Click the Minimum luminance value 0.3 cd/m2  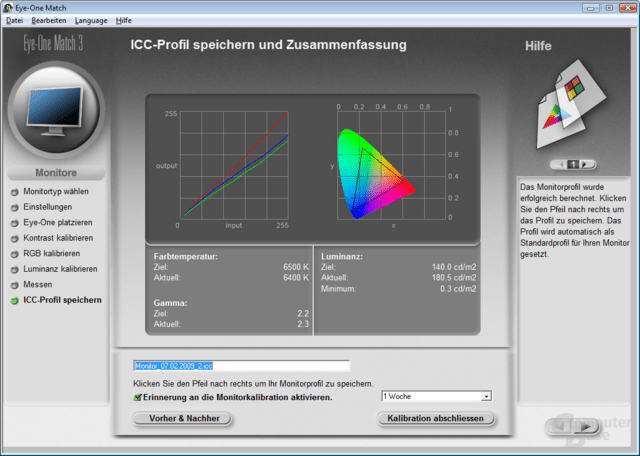458,289
